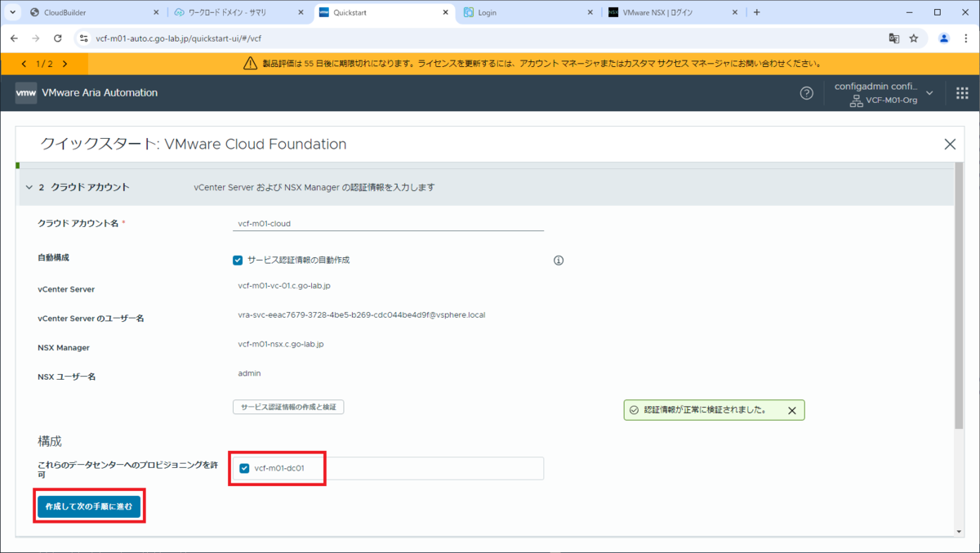
Task: Toggle the vcf-m01-dc01 datacenter checkbox
Action: point(244,468)
